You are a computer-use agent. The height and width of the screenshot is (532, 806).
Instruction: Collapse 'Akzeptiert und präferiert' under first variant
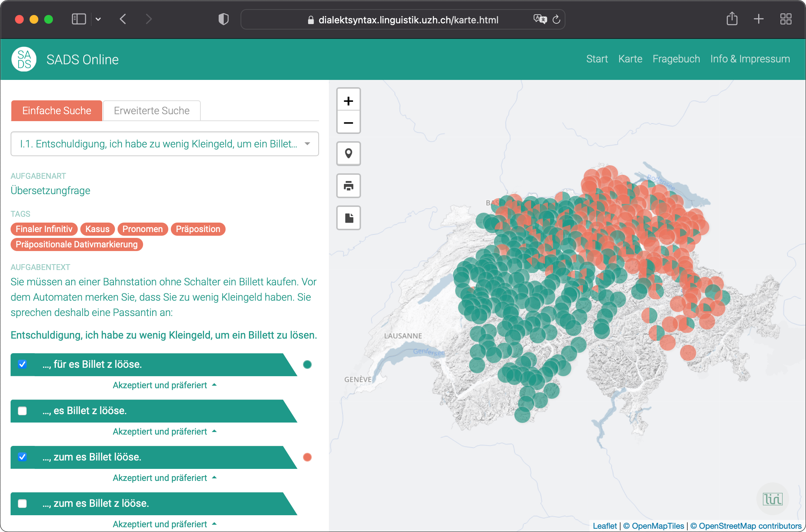164,385
